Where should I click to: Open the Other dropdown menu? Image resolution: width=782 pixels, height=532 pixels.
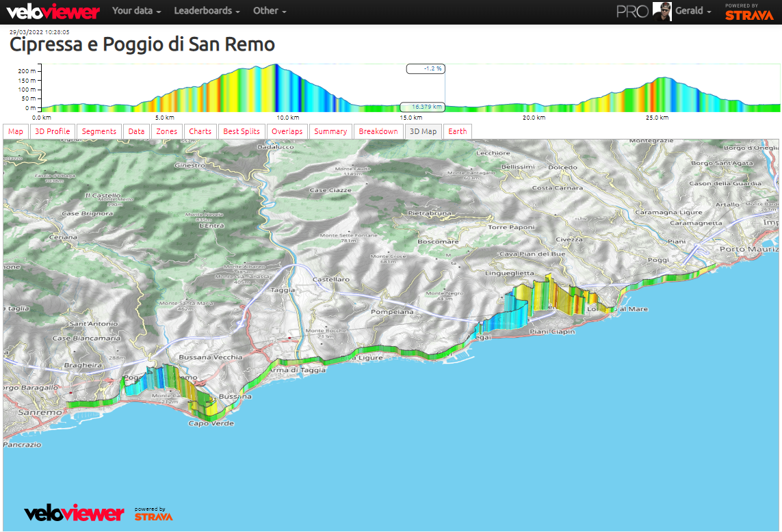[270, 10]
